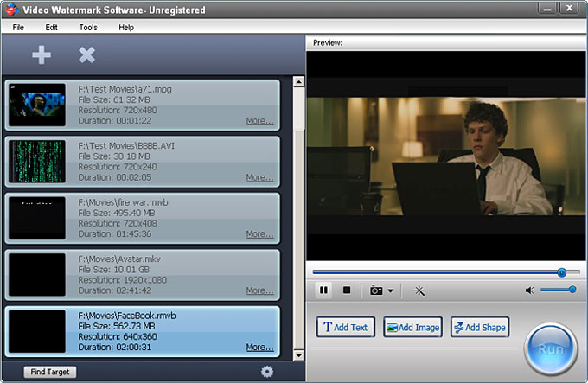Click the Add Shape button
The image size is (588, 383).
click(479, 328)
